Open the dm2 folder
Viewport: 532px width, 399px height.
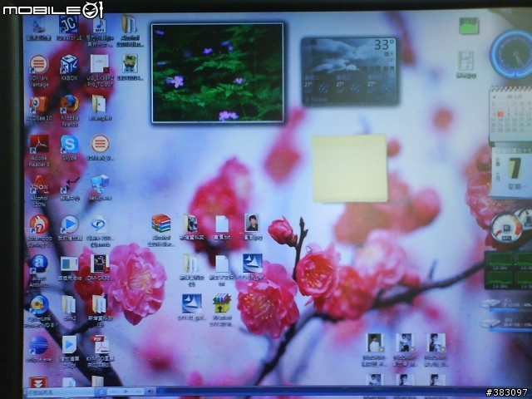69,304
